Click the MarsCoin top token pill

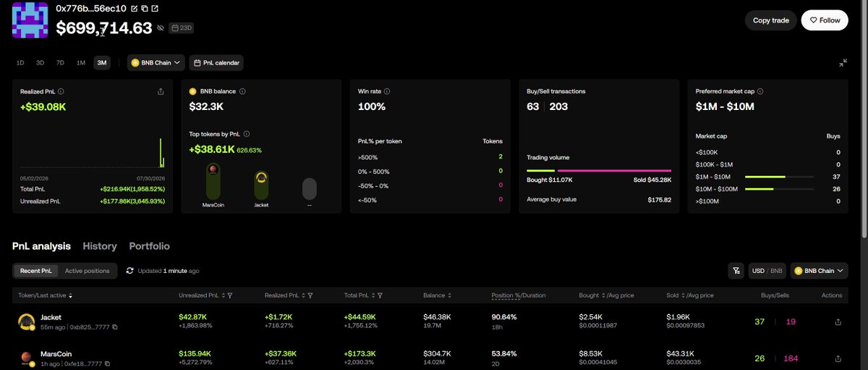point(213,182)
